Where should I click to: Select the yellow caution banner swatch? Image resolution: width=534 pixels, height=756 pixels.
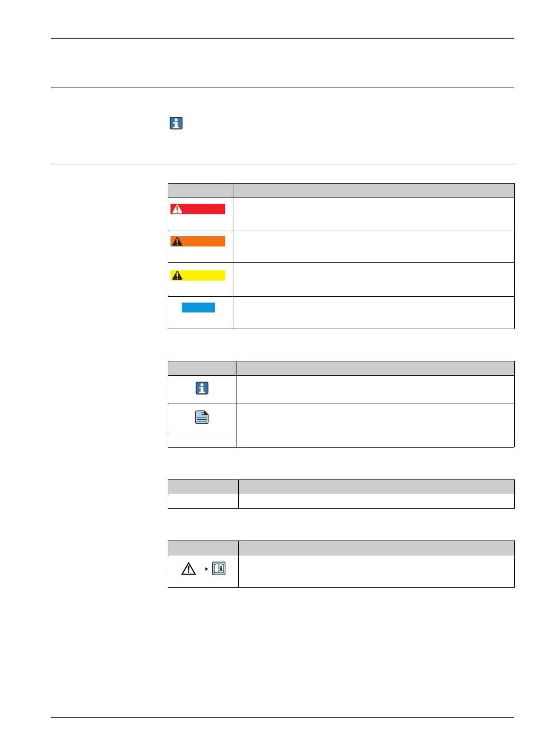(x=198, y=276)
